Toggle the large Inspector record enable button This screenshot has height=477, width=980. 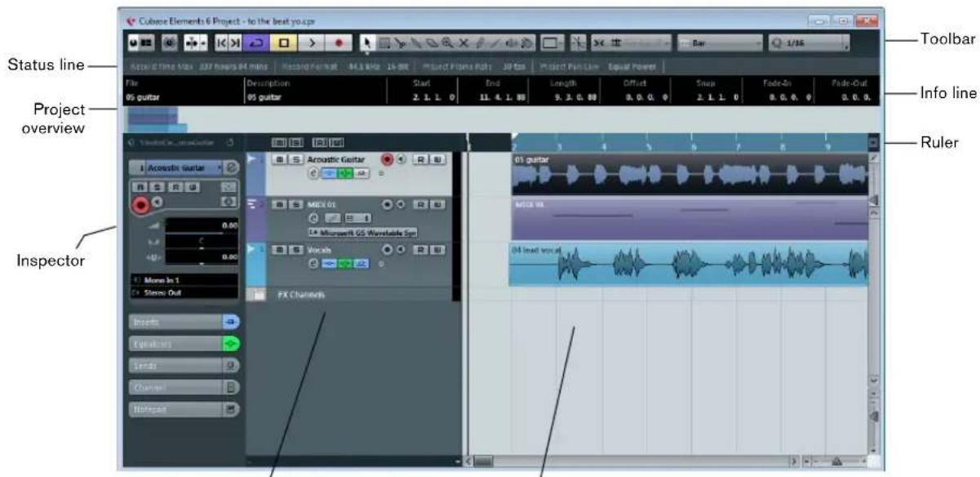coord(140,203)
